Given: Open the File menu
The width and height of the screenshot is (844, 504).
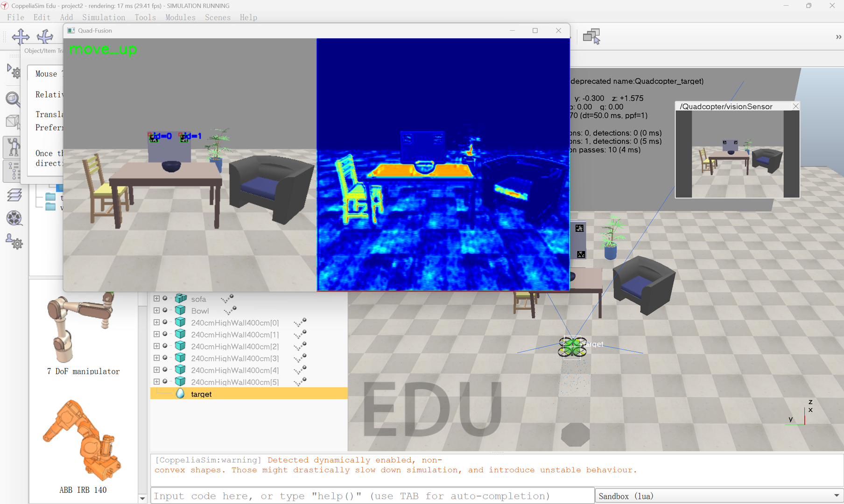Looking at the screenshot, I should point(16,17).
